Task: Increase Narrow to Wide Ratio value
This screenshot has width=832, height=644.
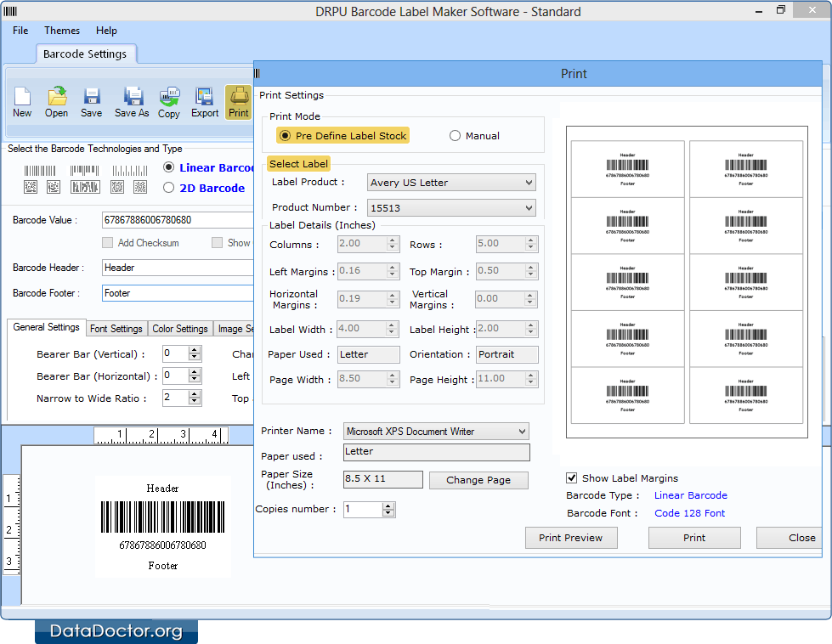Action: pyautogui.click(x=195, y=394)
